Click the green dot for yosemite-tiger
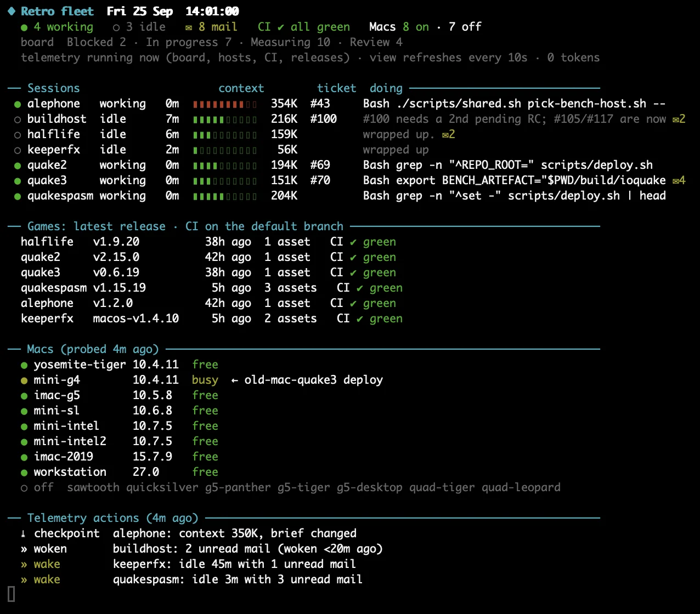The width and height of the screenshot is (700, 614). pos(24,365)
